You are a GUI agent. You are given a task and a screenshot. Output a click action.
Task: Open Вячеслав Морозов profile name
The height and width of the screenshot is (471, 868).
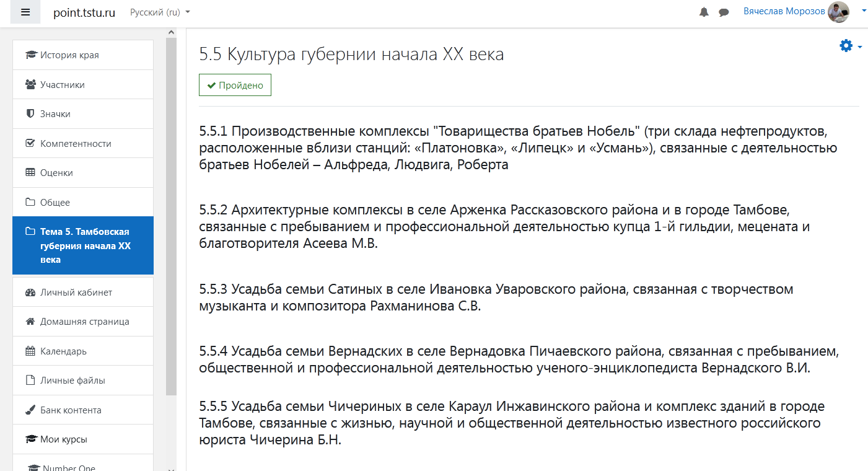(x=784, y=11)
